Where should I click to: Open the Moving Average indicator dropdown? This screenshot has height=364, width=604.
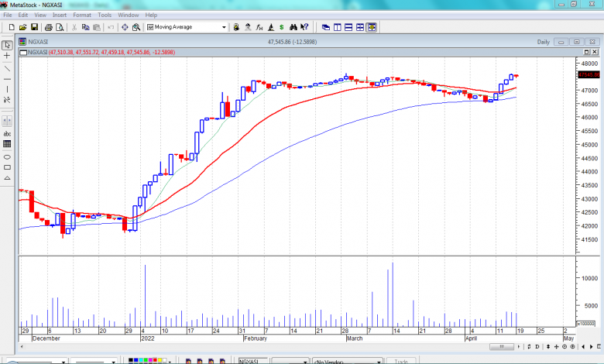[x=225, y=27]
